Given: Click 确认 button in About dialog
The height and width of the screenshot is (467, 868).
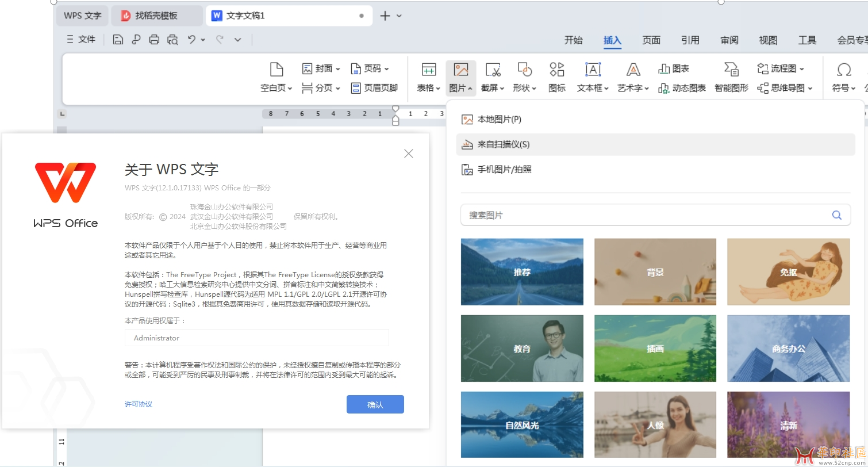Looking at the screenshot, I should 375,404.
